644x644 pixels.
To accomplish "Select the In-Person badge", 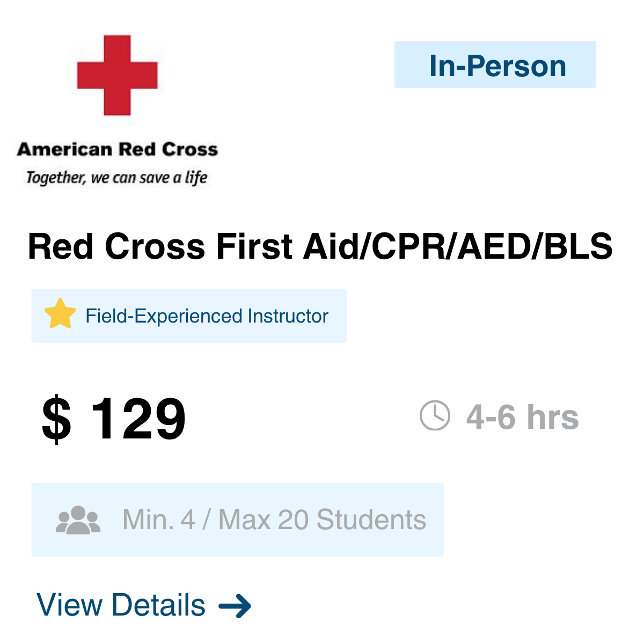I will coord(495,64).
